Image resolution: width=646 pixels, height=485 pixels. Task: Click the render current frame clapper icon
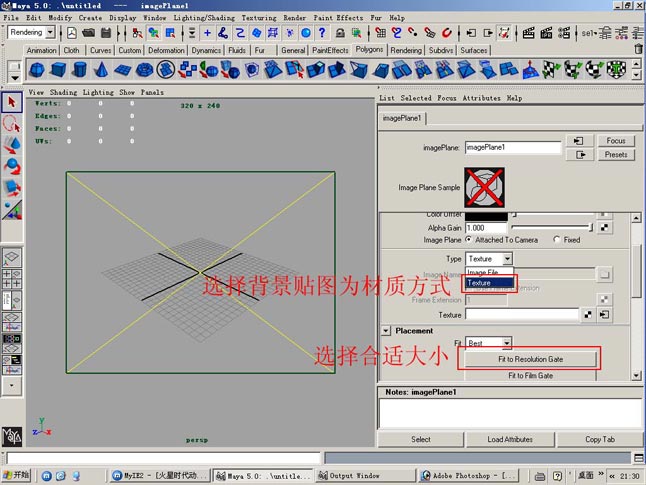click(x=529, y=33)
